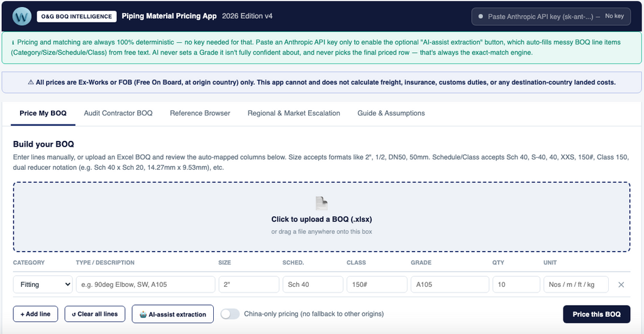Screen dimensions: 644x334
Task: Click 'Build your BOQ' heading
Action: click(43, 144)
